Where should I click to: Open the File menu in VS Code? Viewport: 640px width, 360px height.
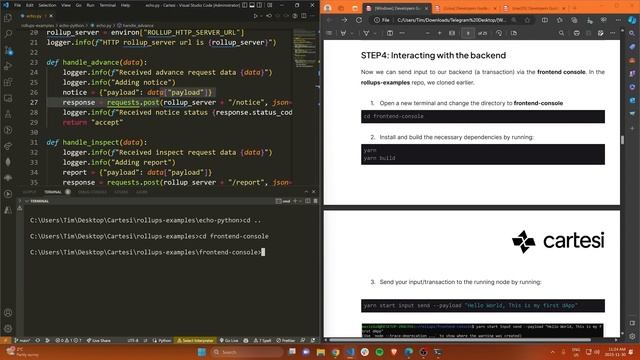(x=17, y=5)
